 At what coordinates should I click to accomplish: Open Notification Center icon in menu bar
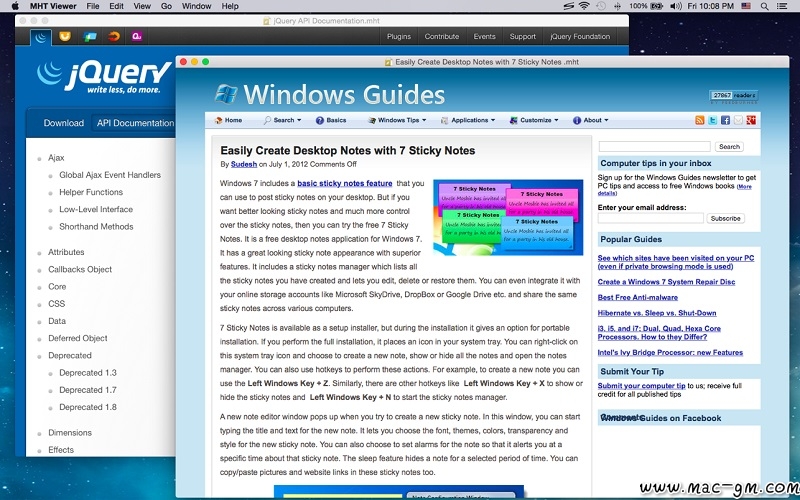click(781, 6)
